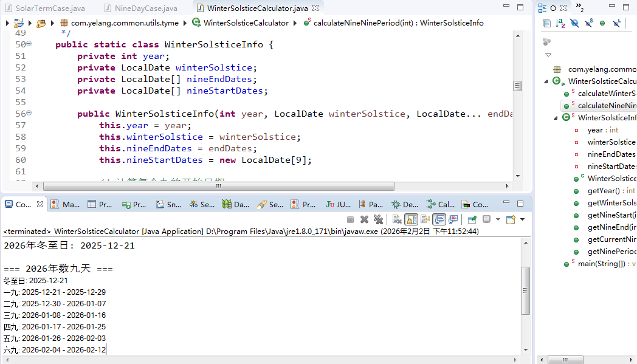Toggle Scroll Lock in the console
This screenshot has width=637, height=364.
tap(411, 220)
